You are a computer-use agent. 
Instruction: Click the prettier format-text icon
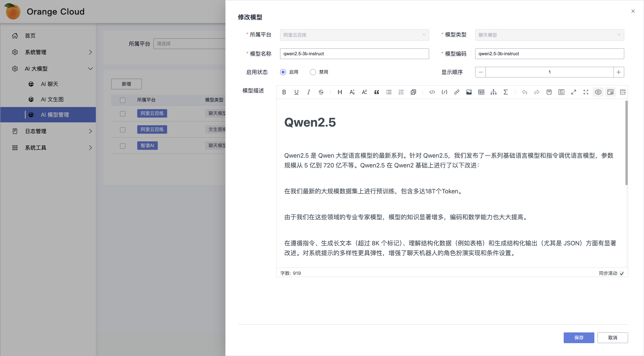tap(561, 92)
